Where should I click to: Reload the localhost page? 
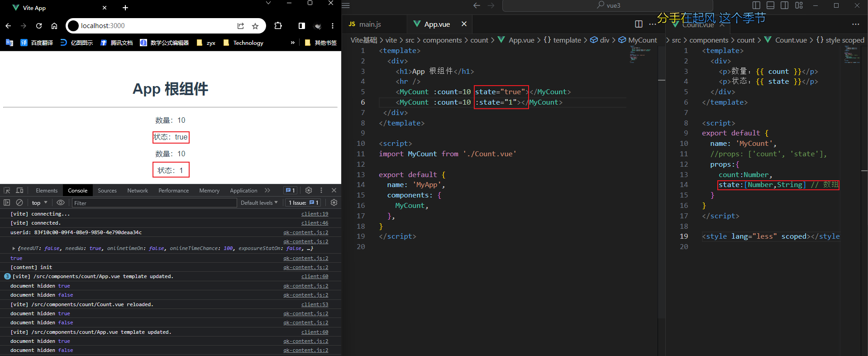point(39,26)
